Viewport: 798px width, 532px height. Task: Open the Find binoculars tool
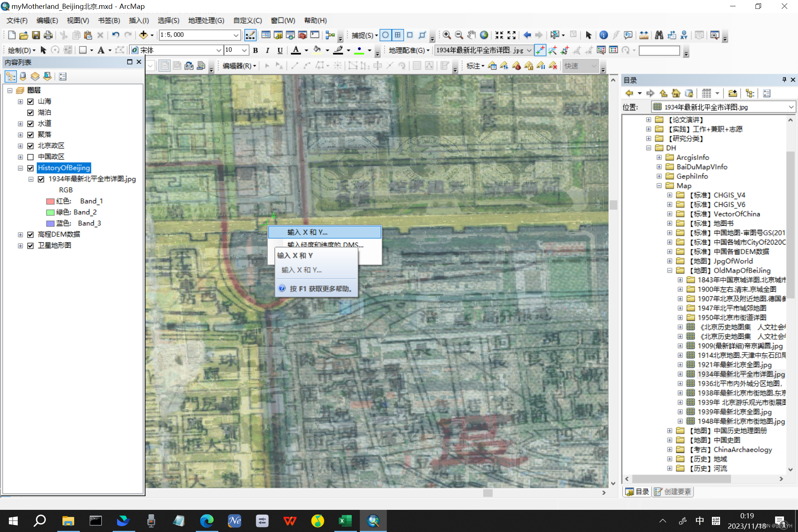click(659, 35)
